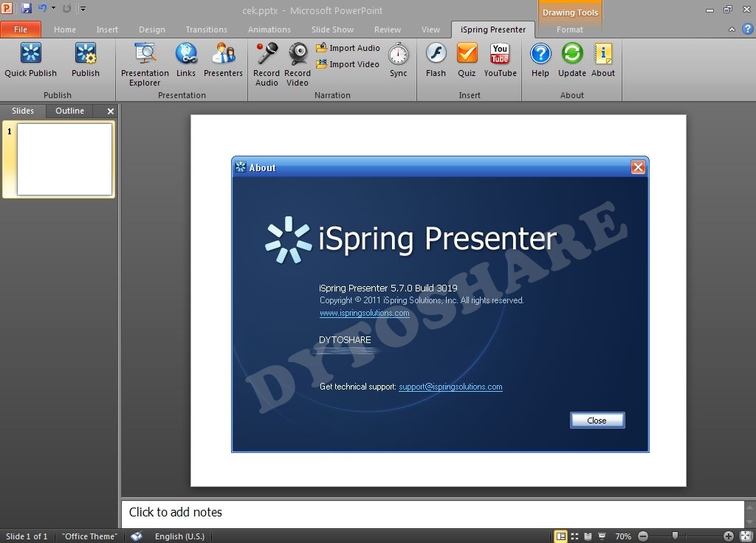Go to the Animations tab
The height and width of the screenshot is (543, 756).
(x=269, y=30)
